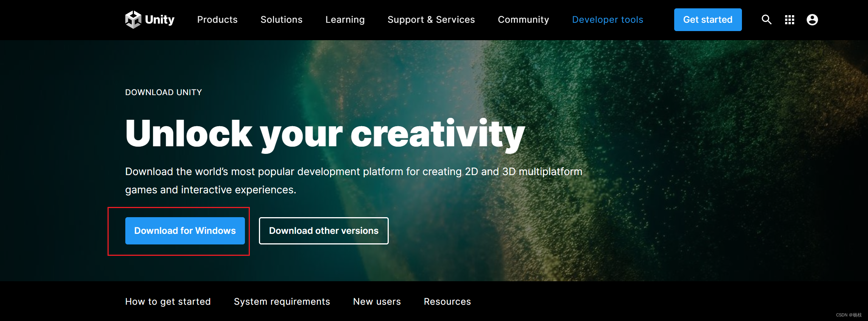Click the Unity logo
The width and height of the screenshot is (868, 321).
click(150, 19)
